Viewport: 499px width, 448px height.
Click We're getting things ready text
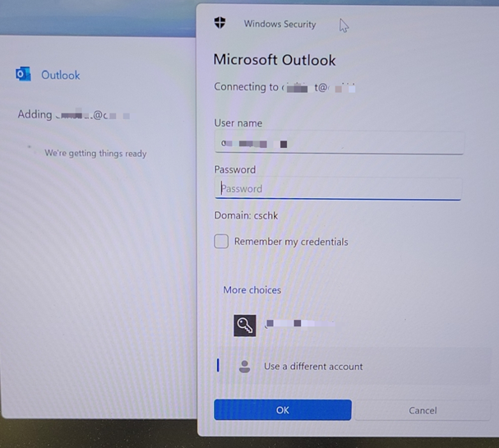point(95,154)
